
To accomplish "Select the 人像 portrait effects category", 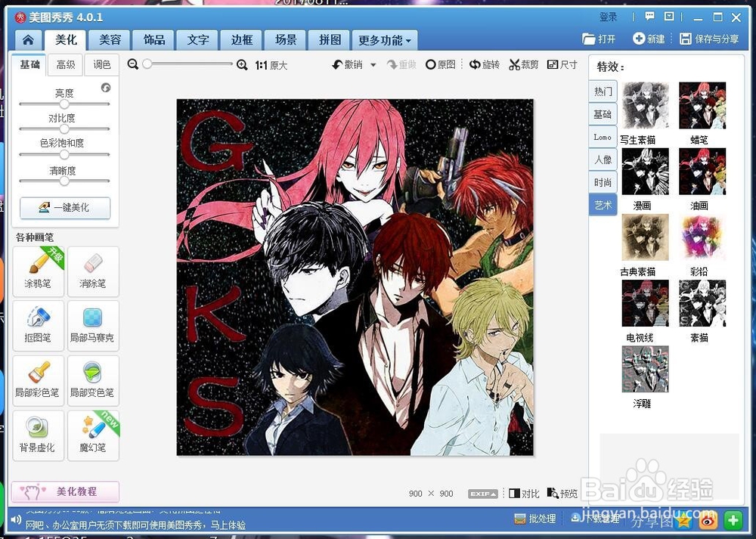I will coord(603,160).
